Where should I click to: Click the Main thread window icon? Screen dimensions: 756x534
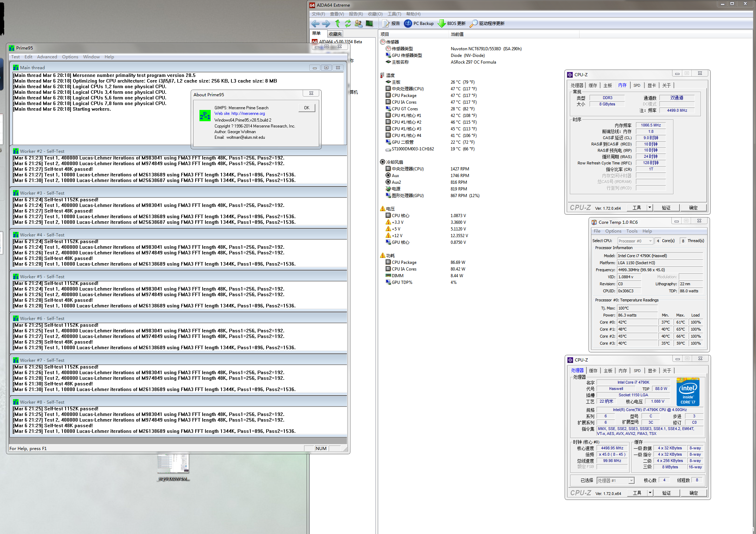point(16,67)
